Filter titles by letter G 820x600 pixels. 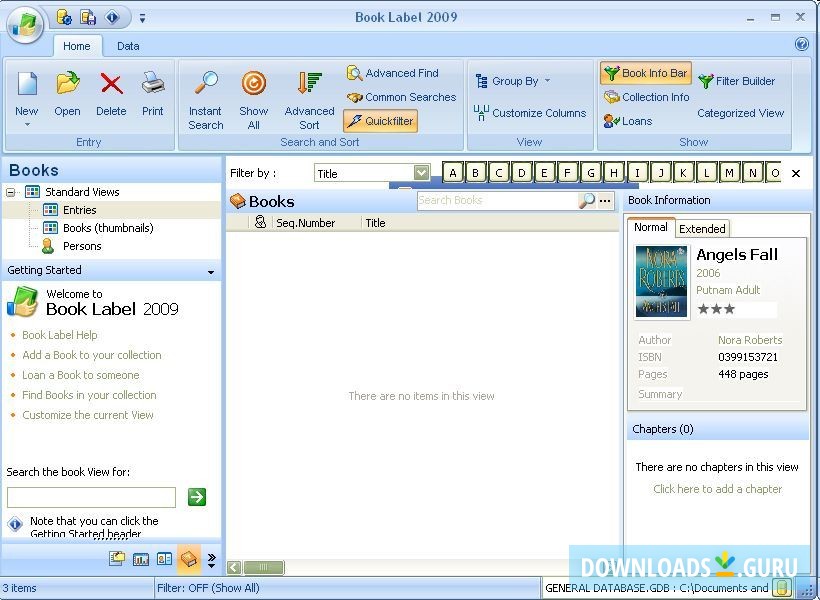(590, 173)
